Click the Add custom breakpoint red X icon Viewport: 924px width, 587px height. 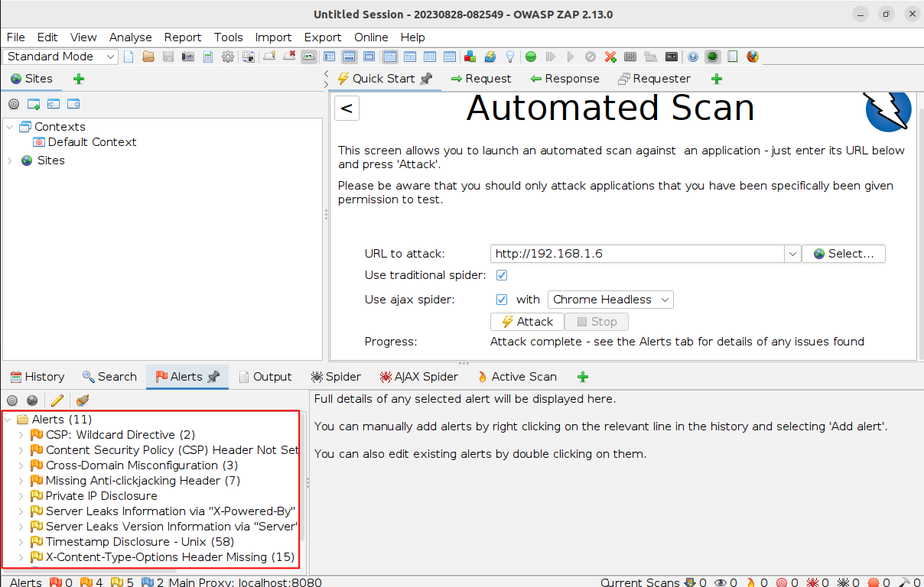[x=610, y=57]
